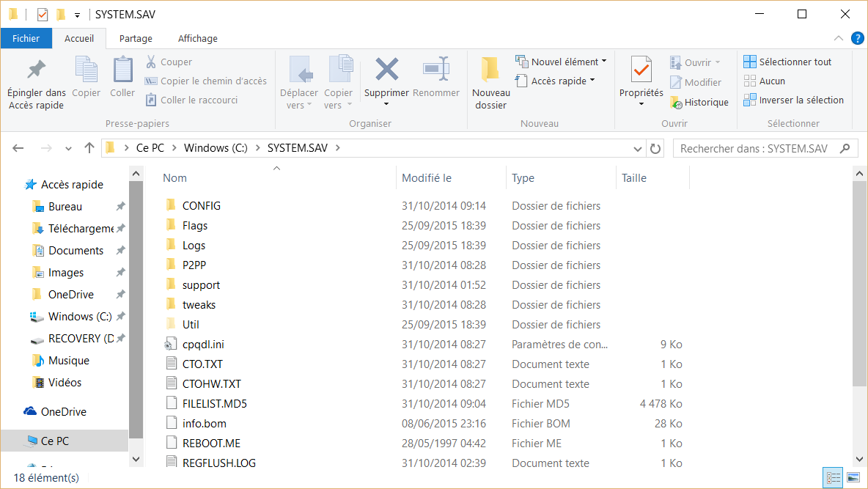
Task: Open Copier vers menu
Action: pos(338,83)
